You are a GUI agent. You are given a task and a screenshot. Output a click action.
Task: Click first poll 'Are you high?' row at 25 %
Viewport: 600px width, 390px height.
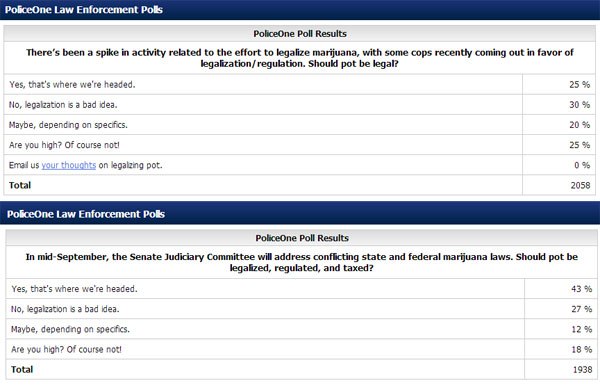[300, 145]
